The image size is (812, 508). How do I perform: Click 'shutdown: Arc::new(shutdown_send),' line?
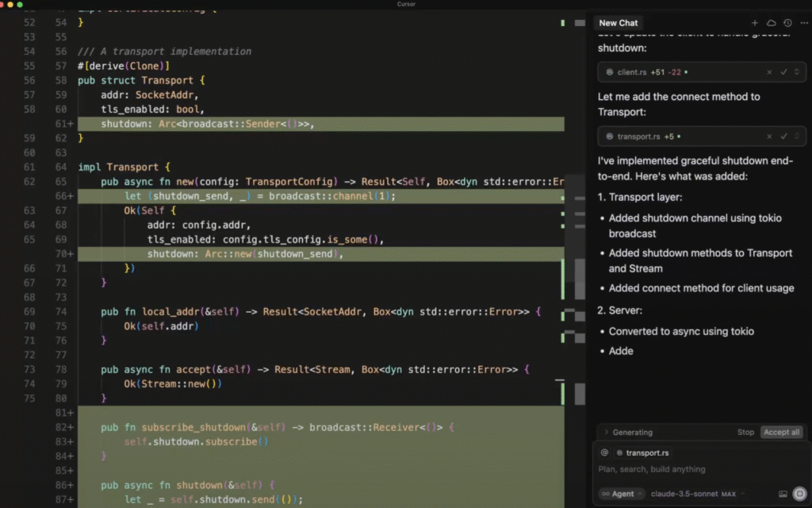click(245, 254)
